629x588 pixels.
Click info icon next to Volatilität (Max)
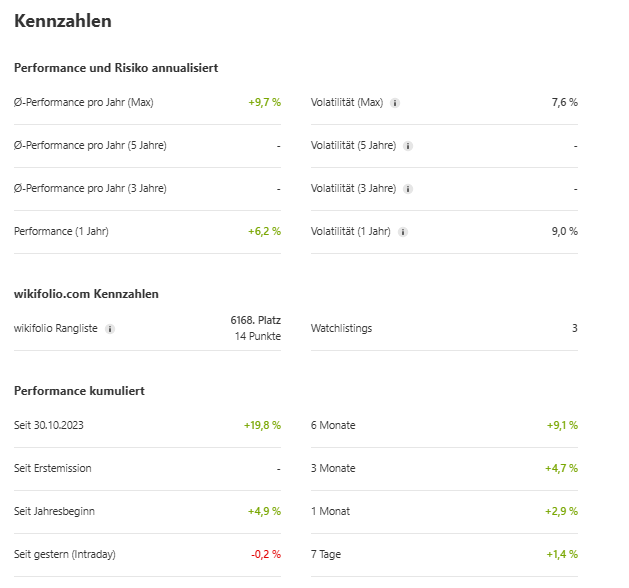(395, 103)
